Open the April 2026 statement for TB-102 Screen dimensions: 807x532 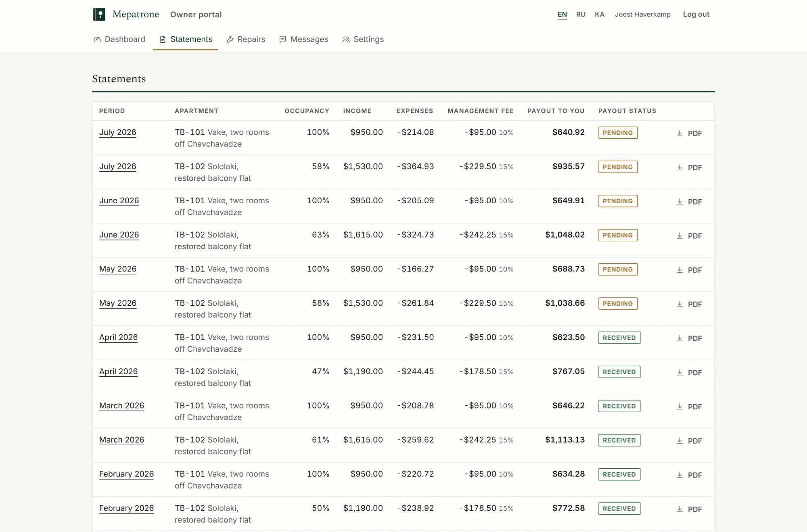119,371
